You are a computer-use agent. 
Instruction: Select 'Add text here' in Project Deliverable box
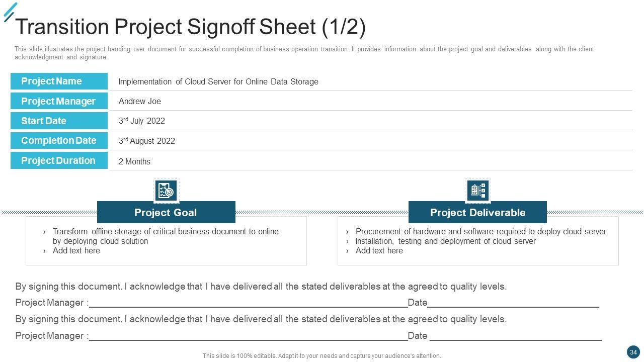tap(379, 251)
